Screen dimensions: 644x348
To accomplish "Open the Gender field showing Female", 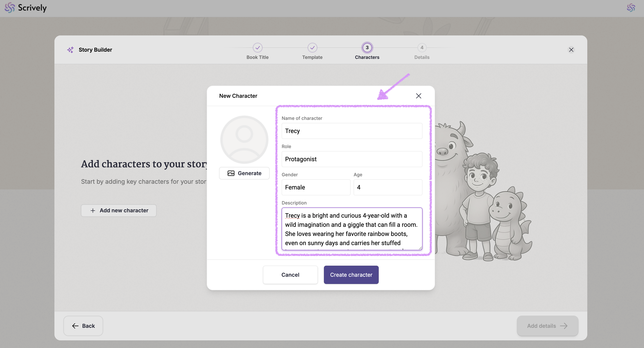I will (316, 187).
